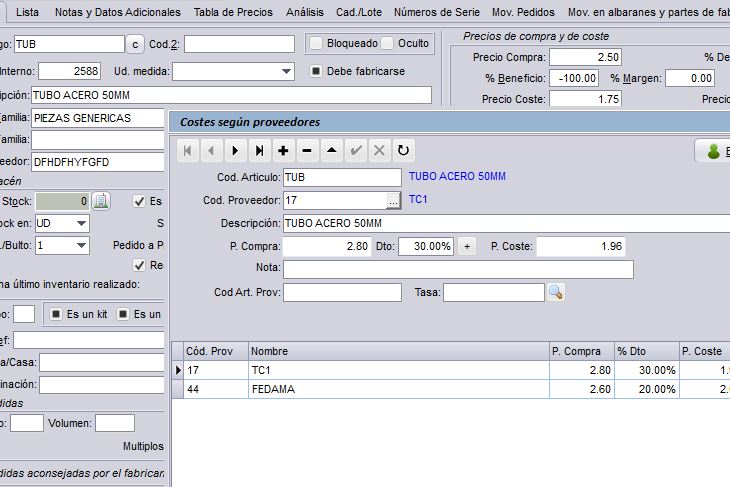The height and width of the screenshot is (487, 730).
Task: Switch to the Análisis tab
Action: 305,12
